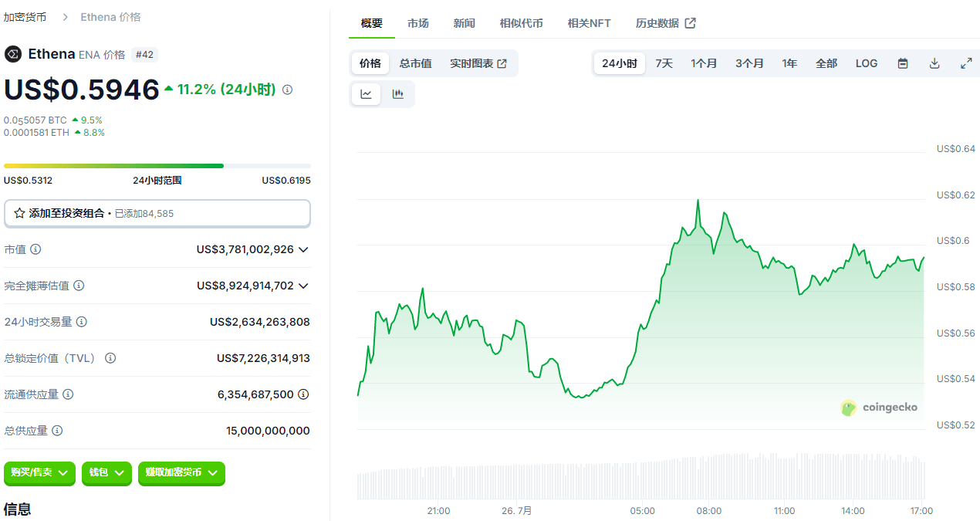The image size is (980, 521).
Task: Click external link icon beside 实时图表
Action: [x=502, y=63]
